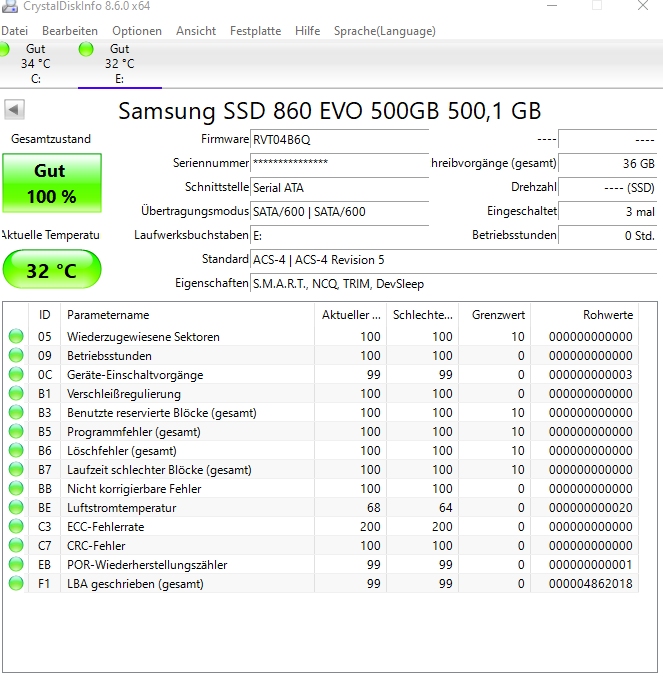Click status icon of Programmfehler row
This screenshot has height=680, width=663.
click(x=16, y=432)
